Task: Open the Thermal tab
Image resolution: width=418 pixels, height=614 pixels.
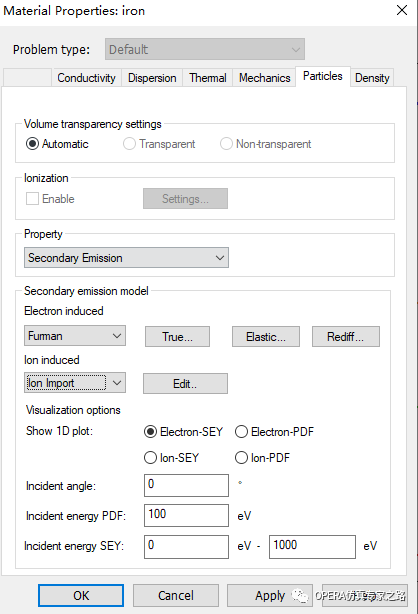Action: pyautogui.click(x=208, y=78)
